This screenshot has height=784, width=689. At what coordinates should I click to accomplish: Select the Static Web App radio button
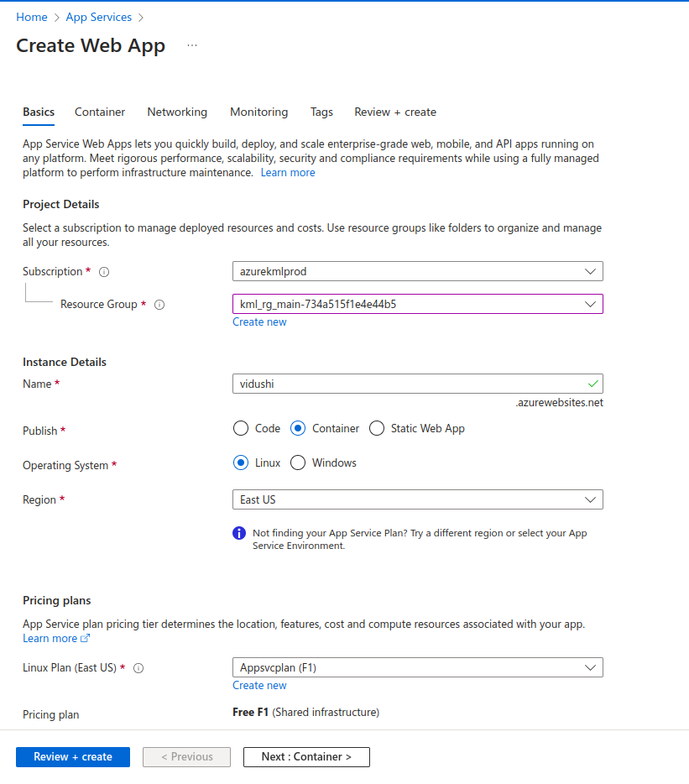pos(377,428)
